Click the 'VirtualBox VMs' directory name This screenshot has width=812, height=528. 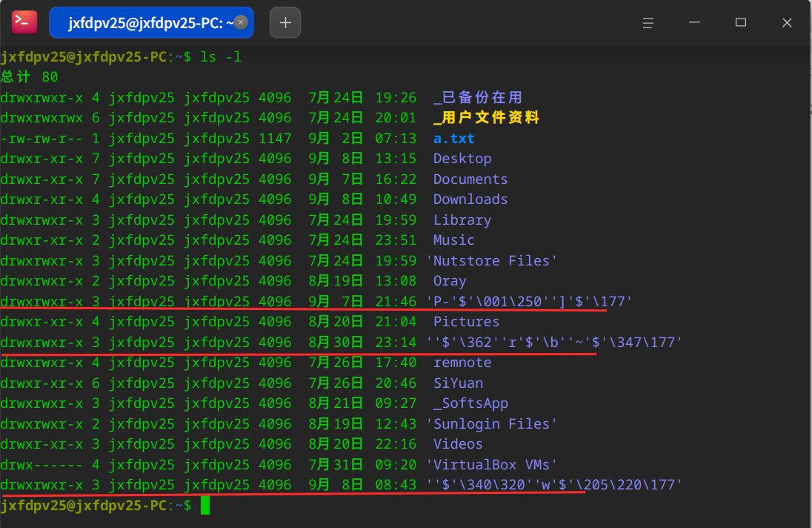(x=491, y=465)
